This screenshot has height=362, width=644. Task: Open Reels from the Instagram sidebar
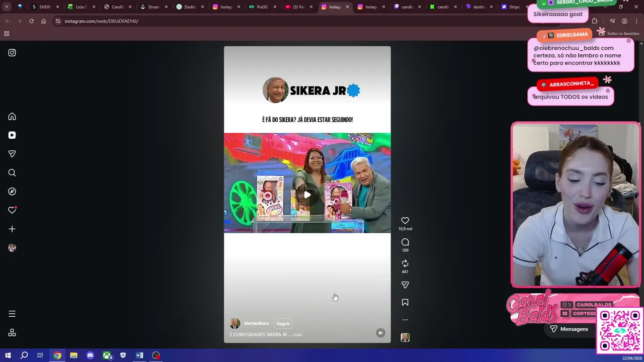[12, 135]
